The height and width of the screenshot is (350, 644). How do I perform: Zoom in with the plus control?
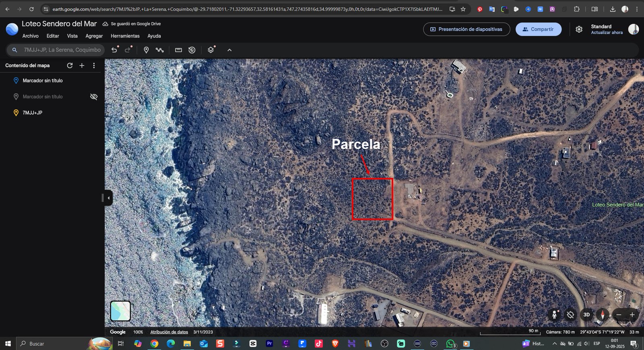[632, 315]
